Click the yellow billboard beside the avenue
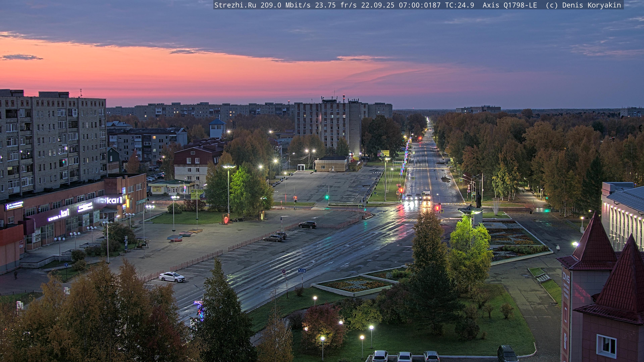Screen dimensions: 644x362 coord(383,153)
